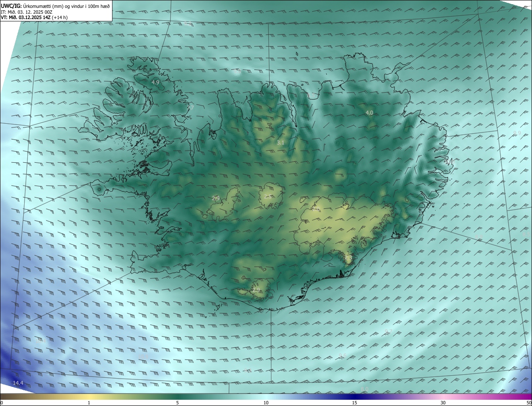Click the color scale tick label 5
This screenshot has width=532, height=406.
pyautogui.click(x=177, y=403)
